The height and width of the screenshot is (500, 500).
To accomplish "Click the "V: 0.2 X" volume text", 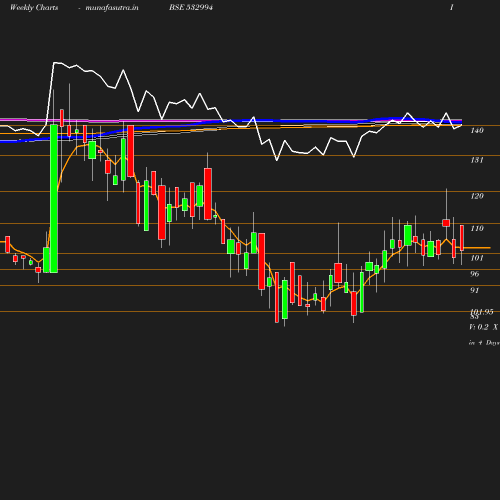I will coord(483,327).
